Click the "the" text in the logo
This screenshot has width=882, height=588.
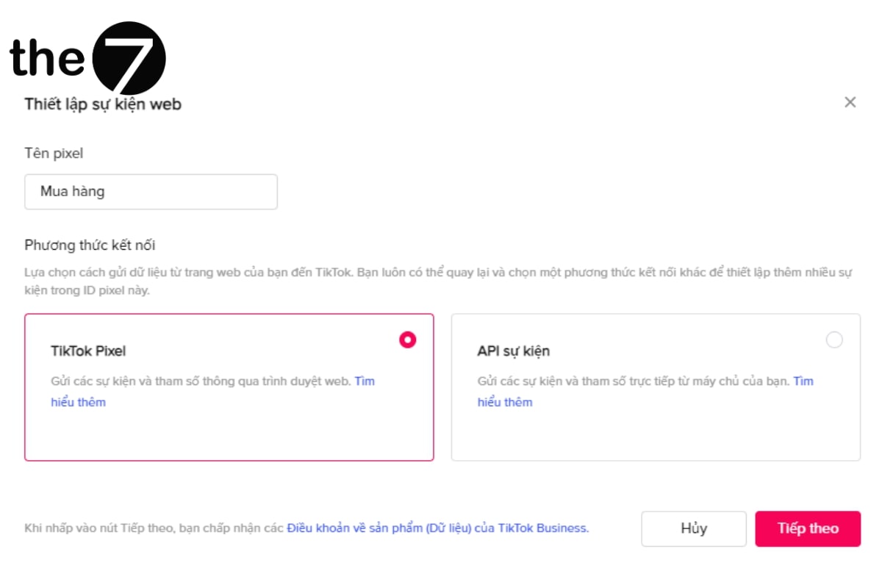(47, 57)
